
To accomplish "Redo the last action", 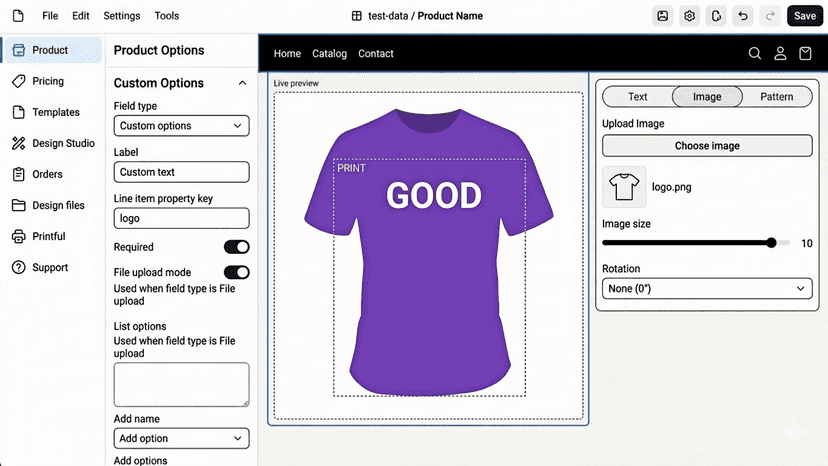I will click(x=770, y=16).
